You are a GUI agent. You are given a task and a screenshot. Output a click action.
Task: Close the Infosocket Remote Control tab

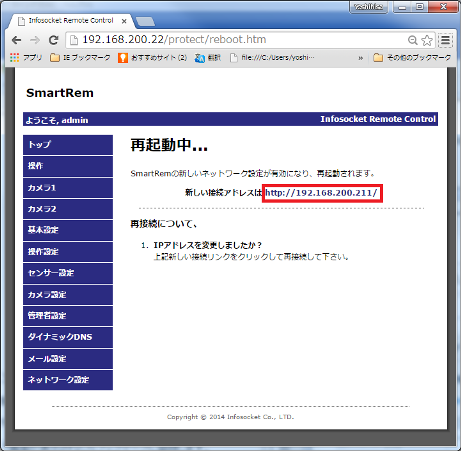click(x=124, y=21)
